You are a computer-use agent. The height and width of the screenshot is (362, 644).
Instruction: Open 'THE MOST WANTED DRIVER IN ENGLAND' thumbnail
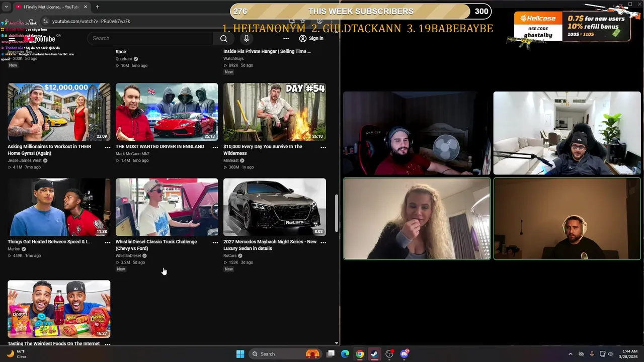[x=167, y=112]
